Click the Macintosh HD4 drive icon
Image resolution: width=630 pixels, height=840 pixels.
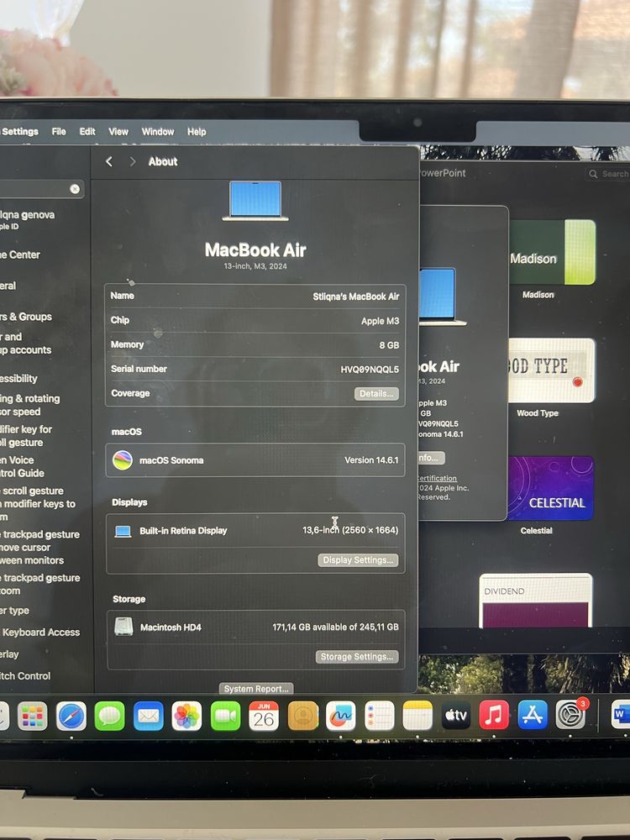[x=123, y=627]
